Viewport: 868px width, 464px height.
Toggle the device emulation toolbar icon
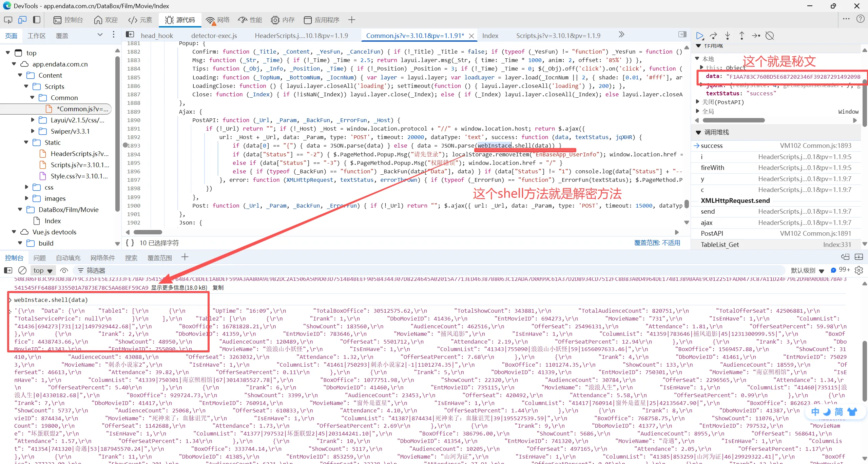(22, 20)
